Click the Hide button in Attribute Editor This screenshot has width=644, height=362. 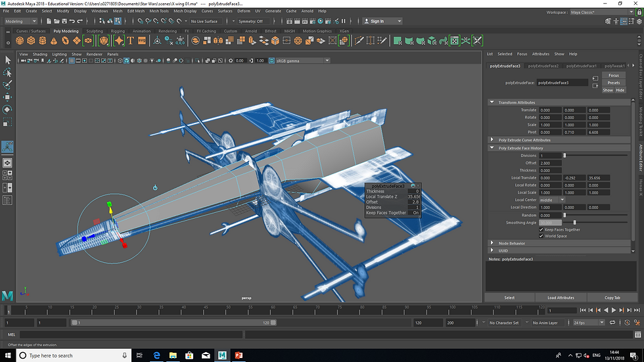(x=620, y=90)
